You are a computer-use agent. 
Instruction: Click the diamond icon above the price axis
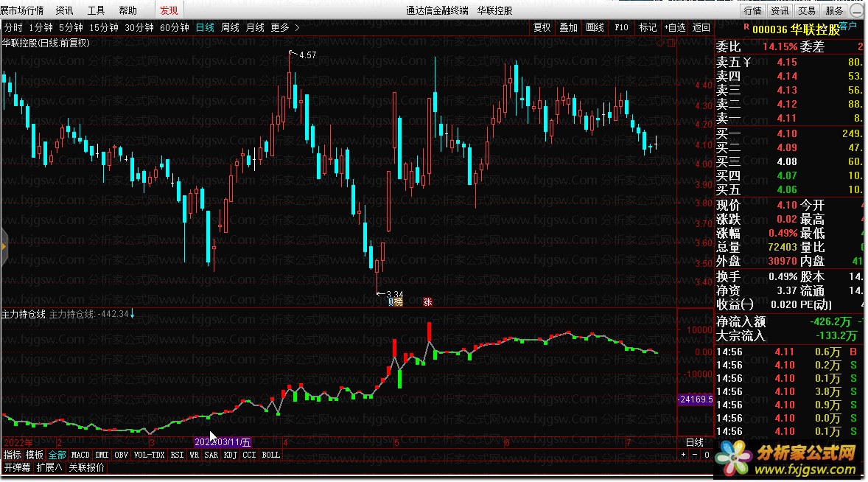coord(660,43)
